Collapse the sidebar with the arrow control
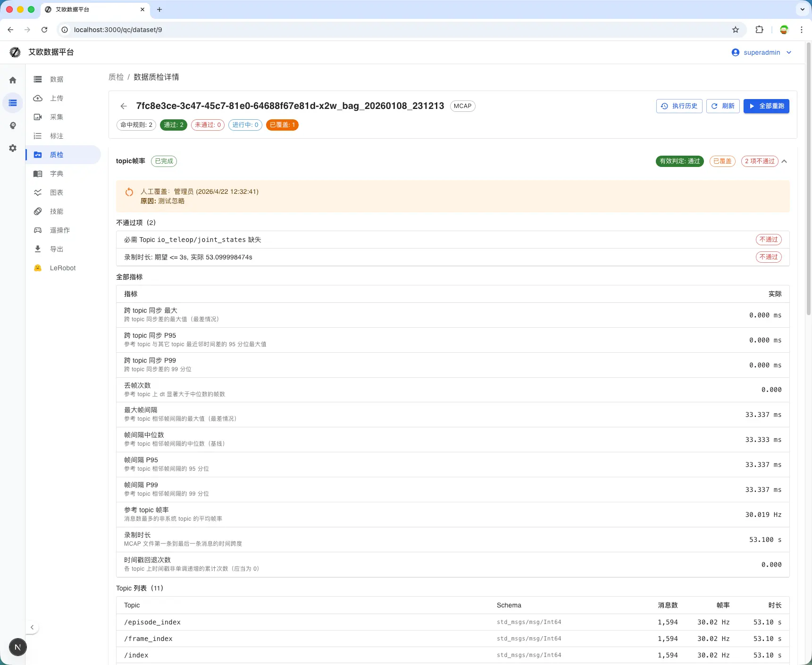812x665 pixels. 32,627
